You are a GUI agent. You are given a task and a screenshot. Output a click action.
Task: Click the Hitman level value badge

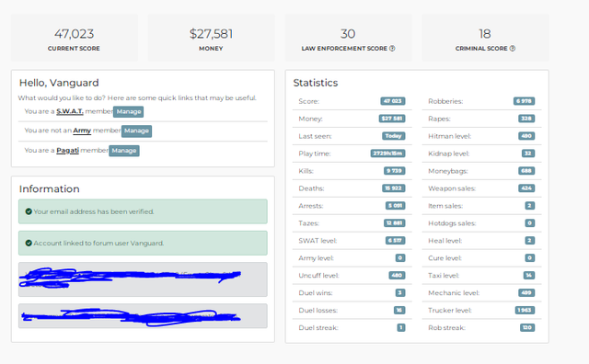526,136
